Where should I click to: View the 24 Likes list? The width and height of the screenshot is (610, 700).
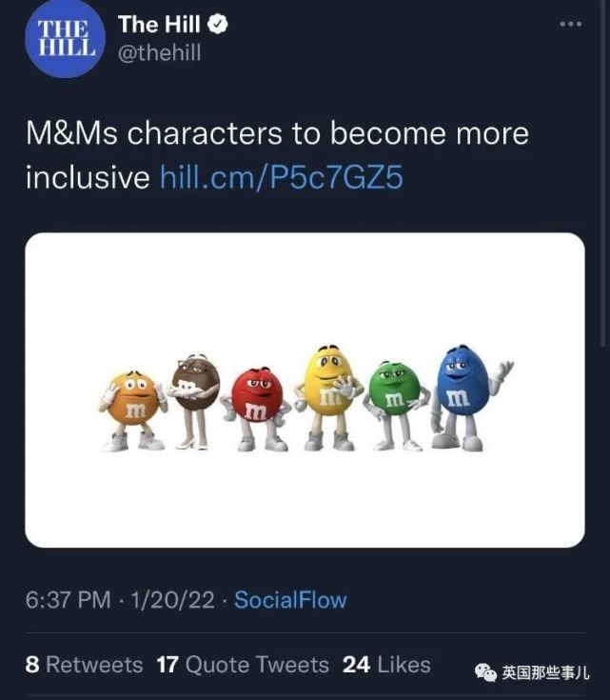tap(386, 665)
